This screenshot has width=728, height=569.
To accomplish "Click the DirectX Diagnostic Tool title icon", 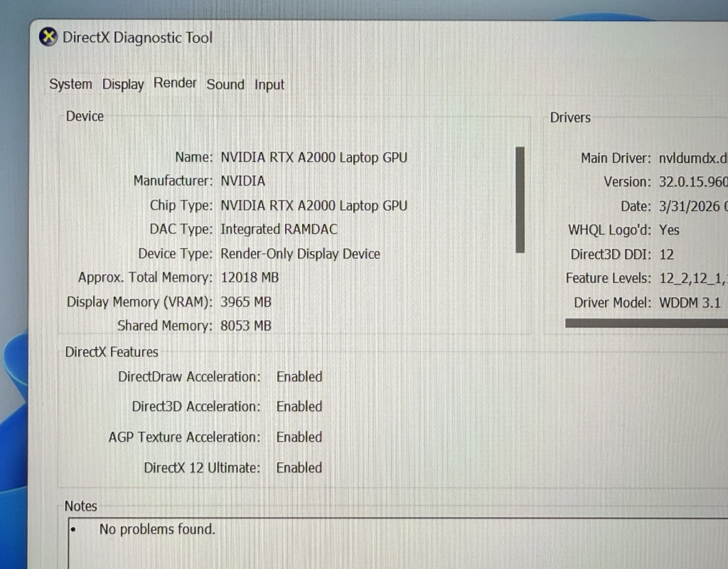I will coord(48,37).
